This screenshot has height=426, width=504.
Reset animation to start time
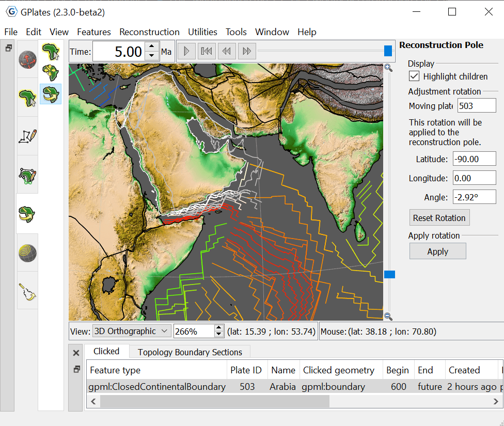(207, 51)
